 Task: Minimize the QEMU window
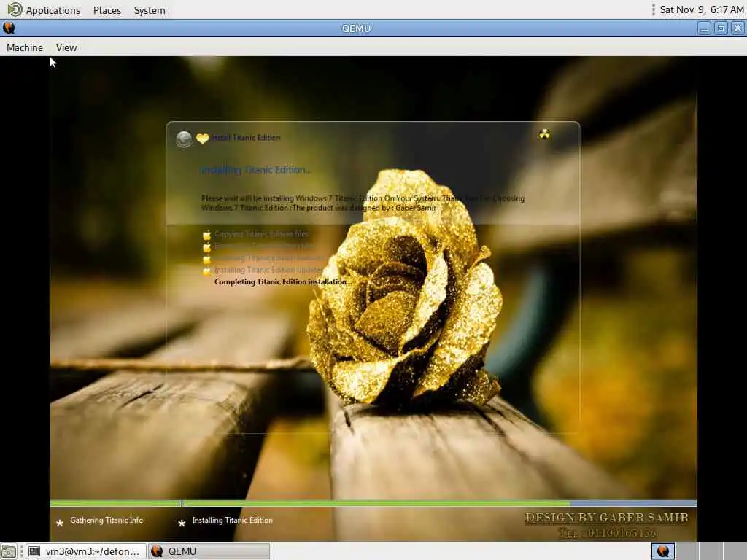pos(704,28)
